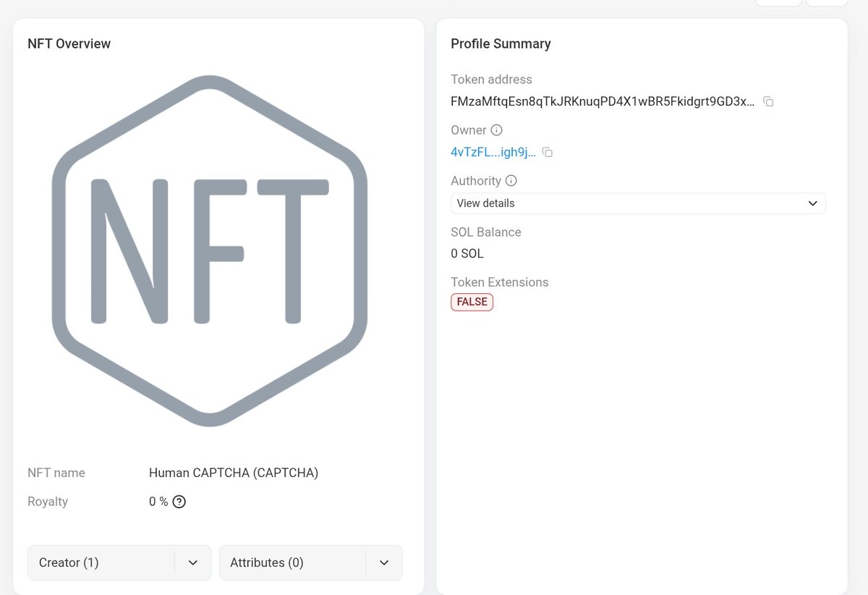Click the 0 % royalty value
The image size is (868, 595).
tap(158, 502)
